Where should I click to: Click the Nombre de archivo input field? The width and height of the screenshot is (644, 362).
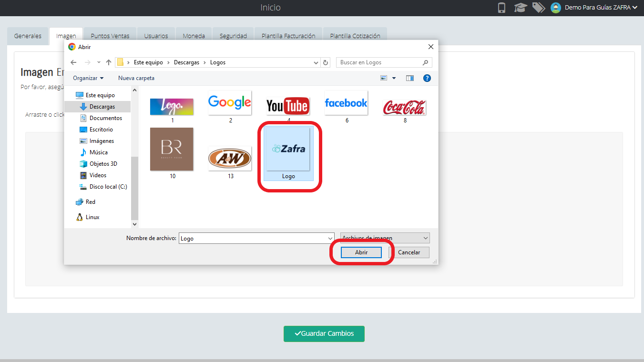pos(256,238)
